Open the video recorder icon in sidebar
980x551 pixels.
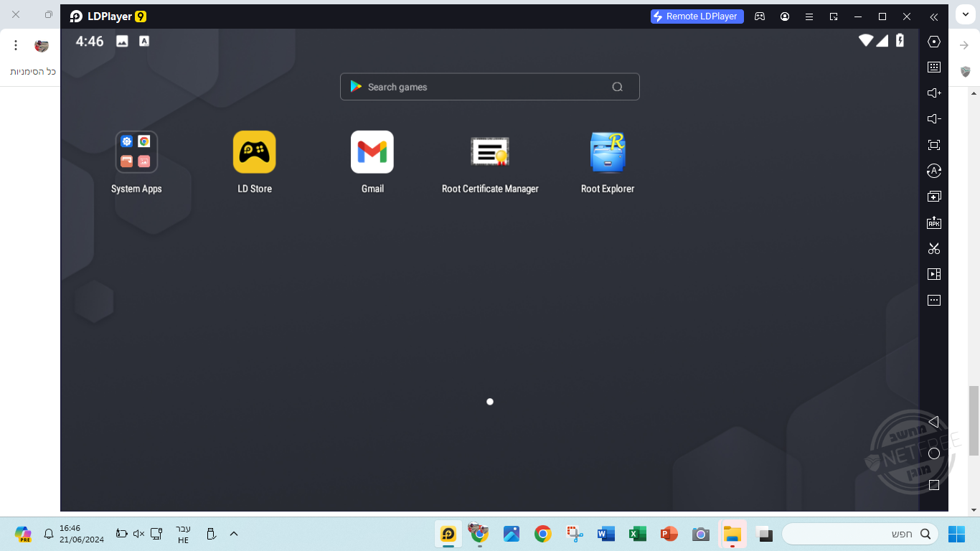[x=934, y=274]
